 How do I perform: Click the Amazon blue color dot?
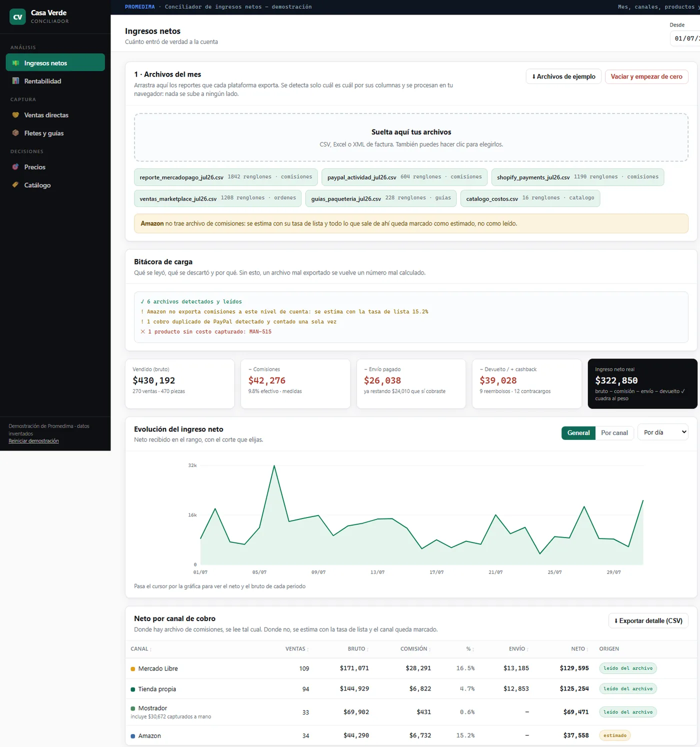133,736
